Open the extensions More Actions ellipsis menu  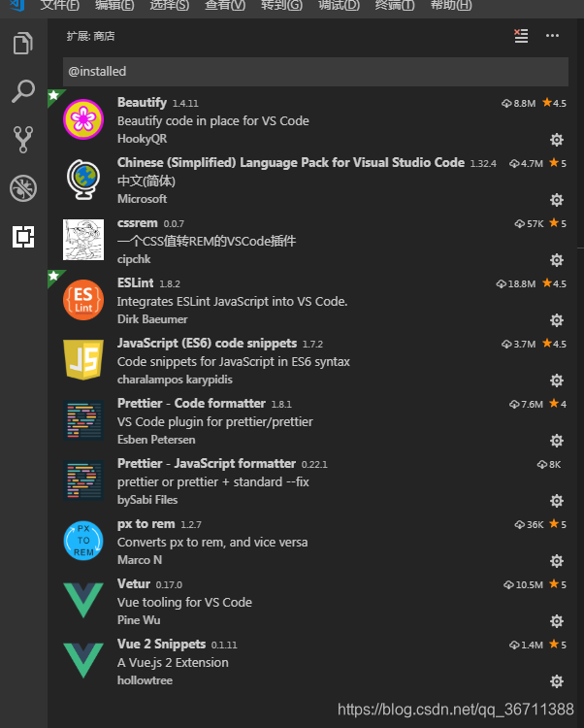[552, 36]
